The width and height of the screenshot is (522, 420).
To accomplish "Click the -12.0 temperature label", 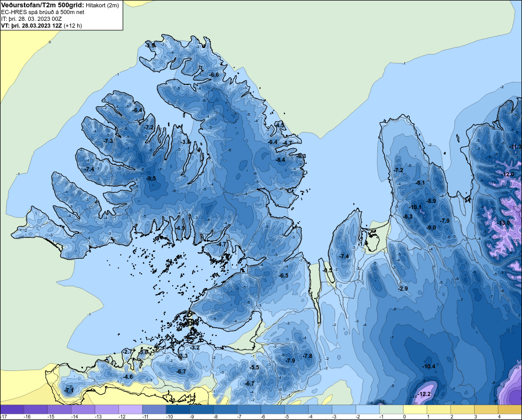I will [507, 174].
